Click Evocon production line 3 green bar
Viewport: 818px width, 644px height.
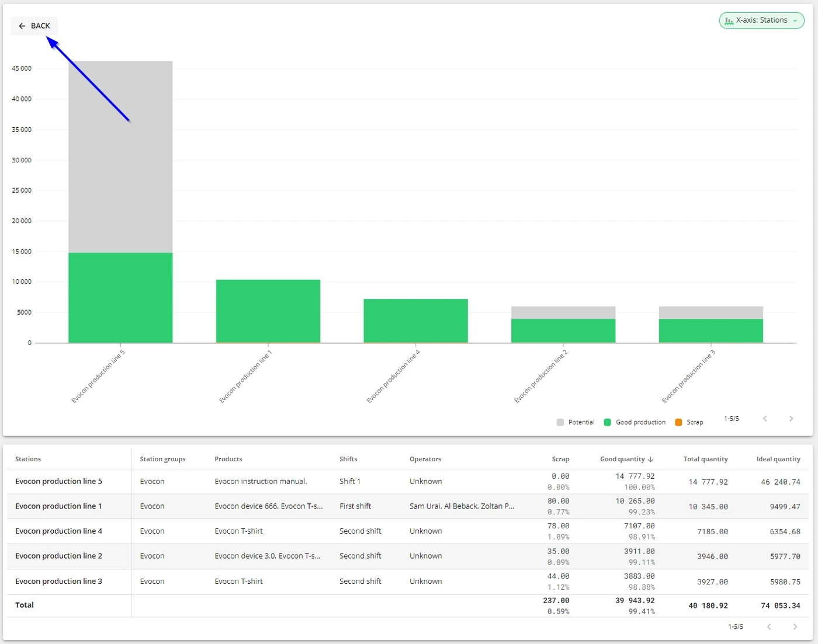pyautogui.click(x=711, y=331)
